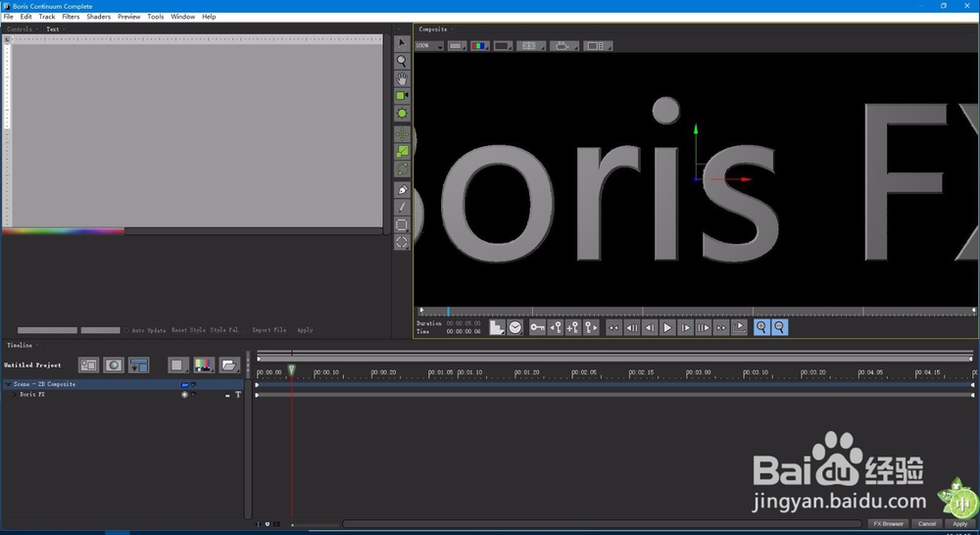The height and width of the screenshot is (535, 980).
Task: Open the folder import dropdown in timeline
Action: click(229, 365)
